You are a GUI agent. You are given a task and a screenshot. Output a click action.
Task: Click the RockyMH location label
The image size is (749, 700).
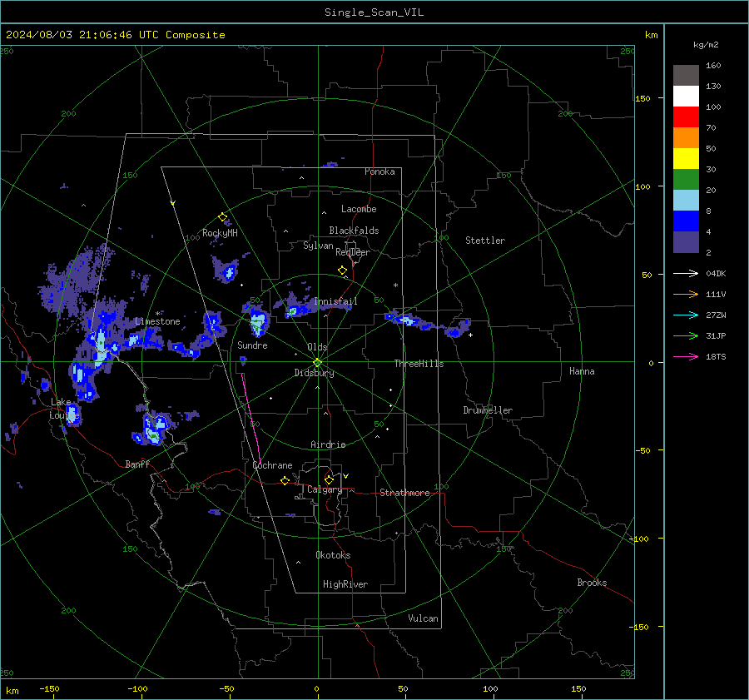click(220, 233)
